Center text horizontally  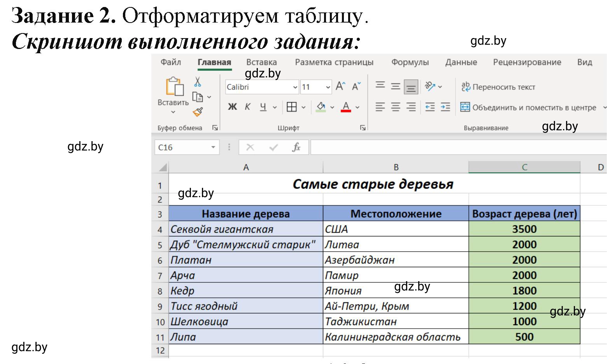(x=396, y=107)
